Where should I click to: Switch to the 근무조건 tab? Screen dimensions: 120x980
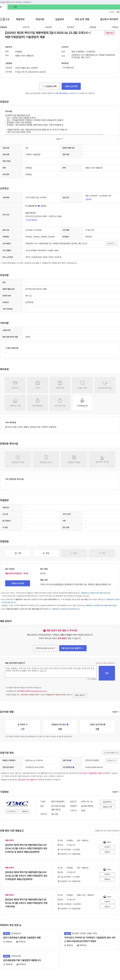pos(26,27)
